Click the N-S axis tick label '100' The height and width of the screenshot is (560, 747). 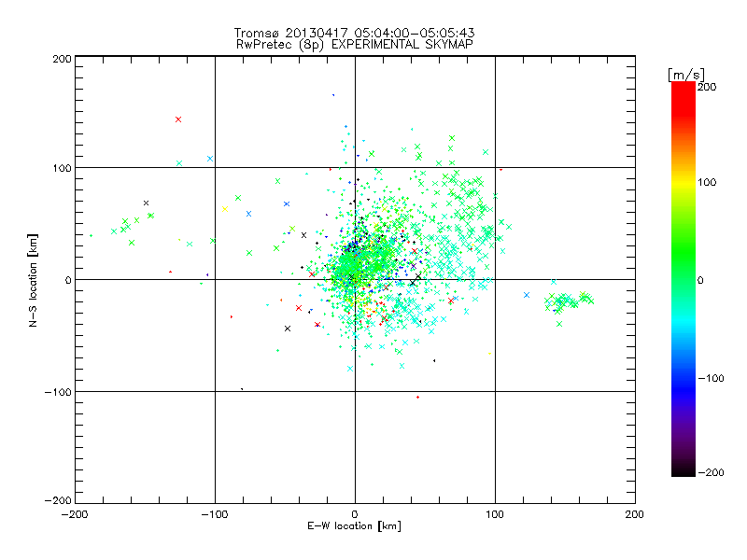(62, 168)
